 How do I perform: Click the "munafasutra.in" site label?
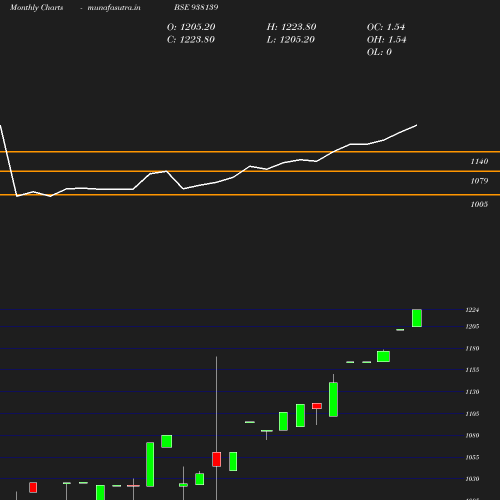114,7
